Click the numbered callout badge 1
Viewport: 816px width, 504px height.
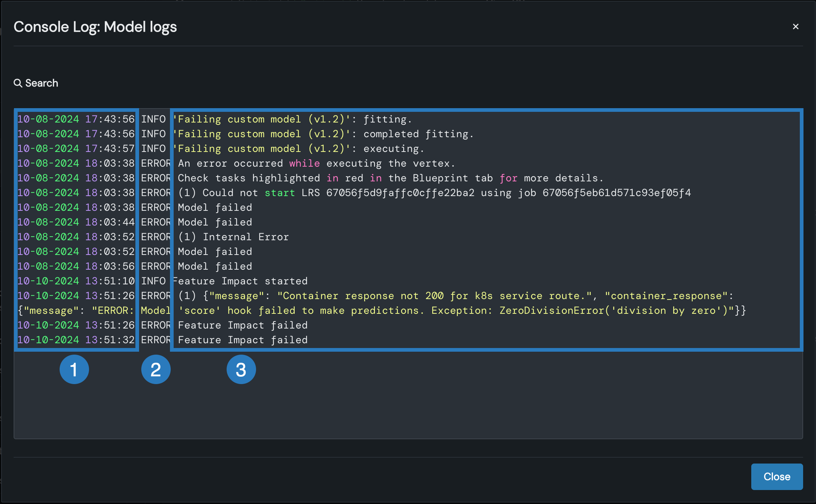pyautogui.click(x=74, y=369)
